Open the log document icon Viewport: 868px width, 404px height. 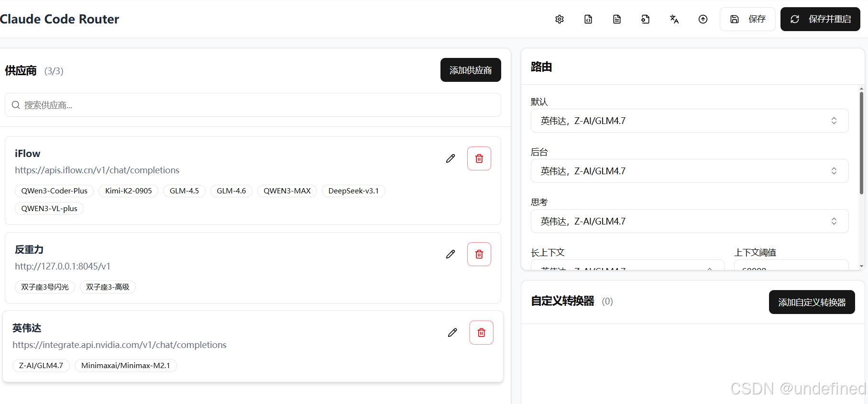click(x=617, y=19)
